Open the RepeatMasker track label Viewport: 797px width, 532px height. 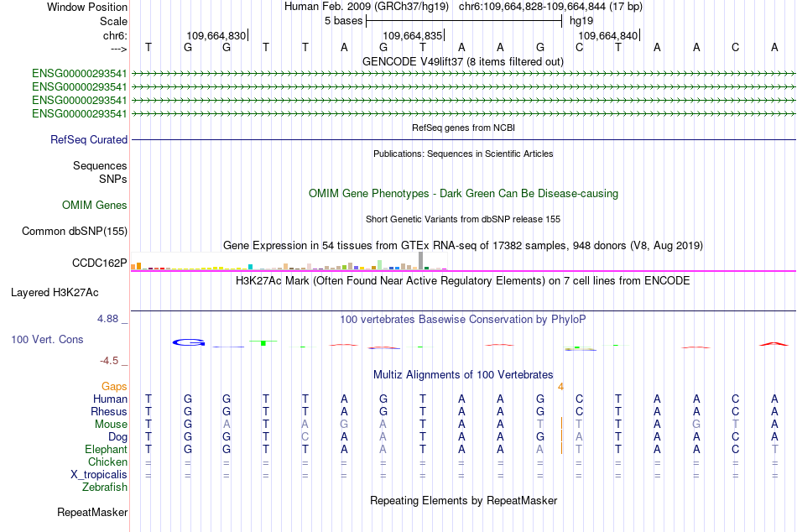click(x=92, y=512)
